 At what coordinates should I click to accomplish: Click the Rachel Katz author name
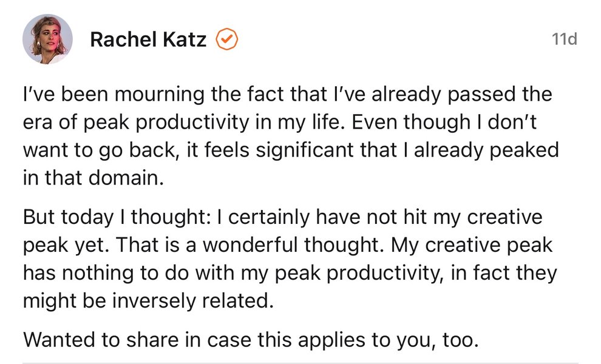[148, 39]
